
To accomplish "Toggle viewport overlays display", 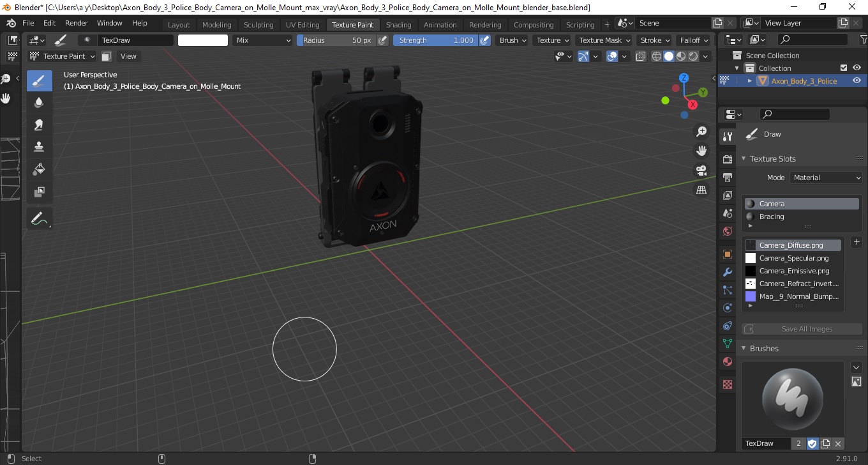I will 612,56.
